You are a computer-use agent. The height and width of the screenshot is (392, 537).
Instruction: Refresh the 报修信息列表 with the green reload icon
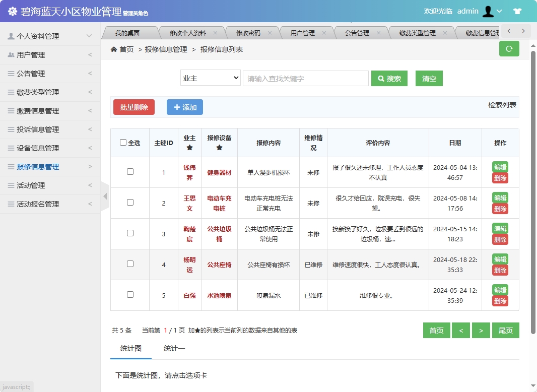(509, 49)
